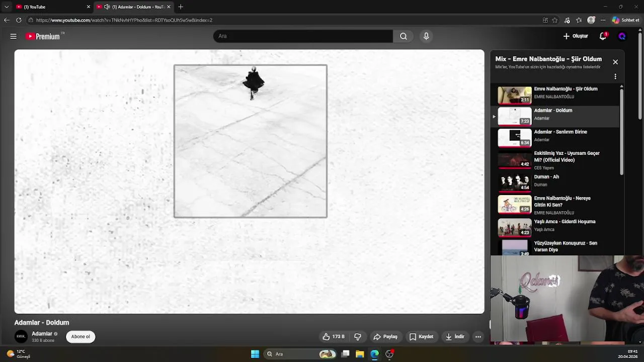Open the YouTube account avatar menu
Image resolution: width=644 pixels, height=362 pixels.
pos(622,36)
